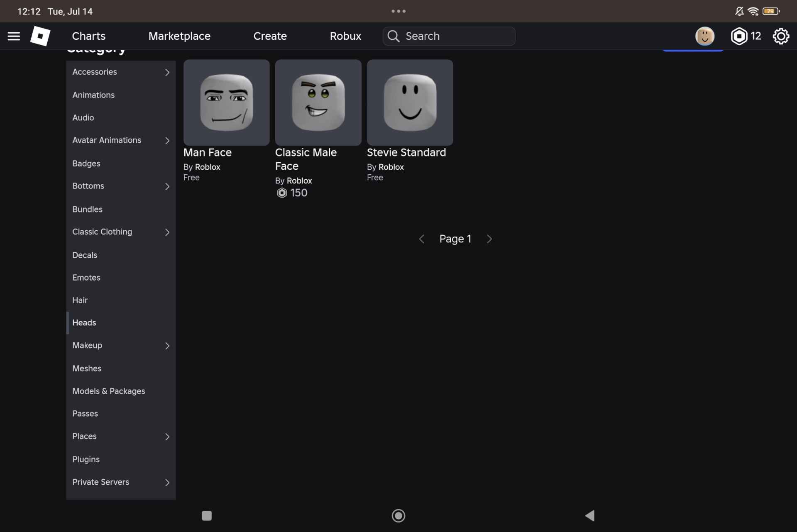
Task: Tap the 12:12 clock in status bar
Action: click(x=29, y=11)
